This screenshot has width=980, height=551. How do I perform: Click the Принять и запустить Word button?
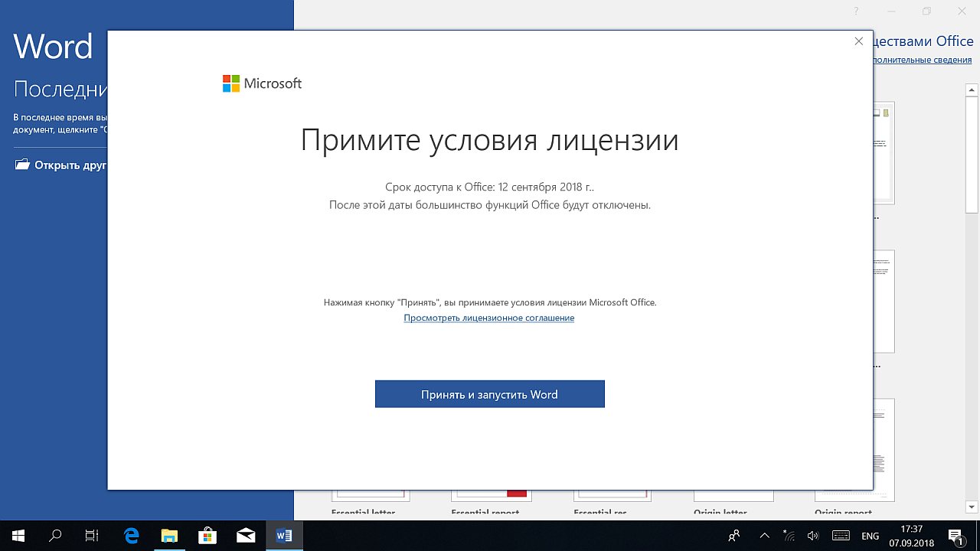490,394
